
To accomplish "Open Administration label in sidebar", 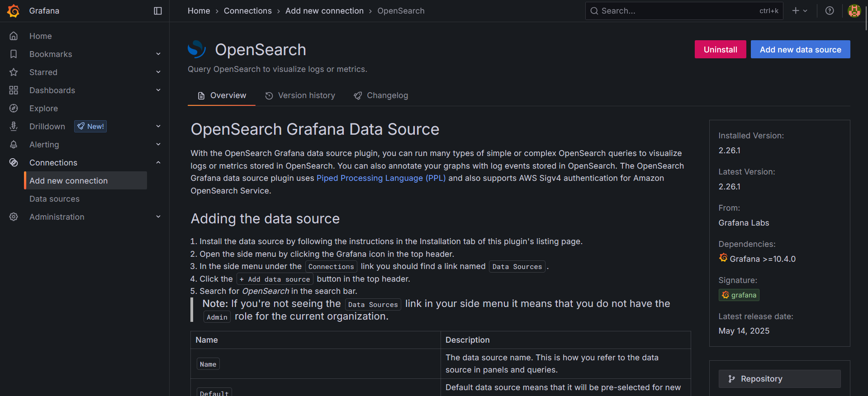I will (57, 217).
